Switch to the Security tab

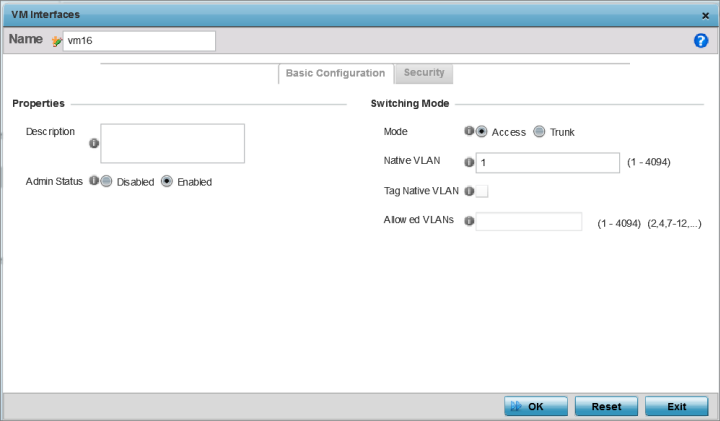pos(424,73)
